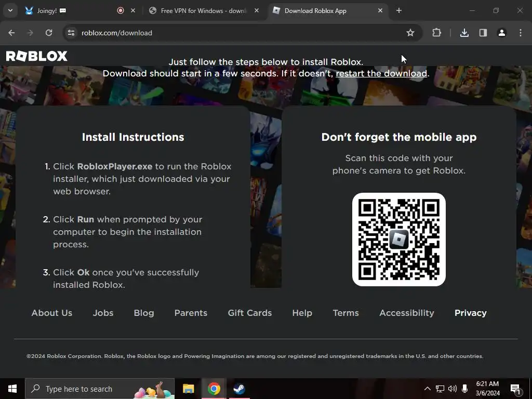Open Windows Start menu
This screenshot has width=532, height=399.
coord(12,389)
